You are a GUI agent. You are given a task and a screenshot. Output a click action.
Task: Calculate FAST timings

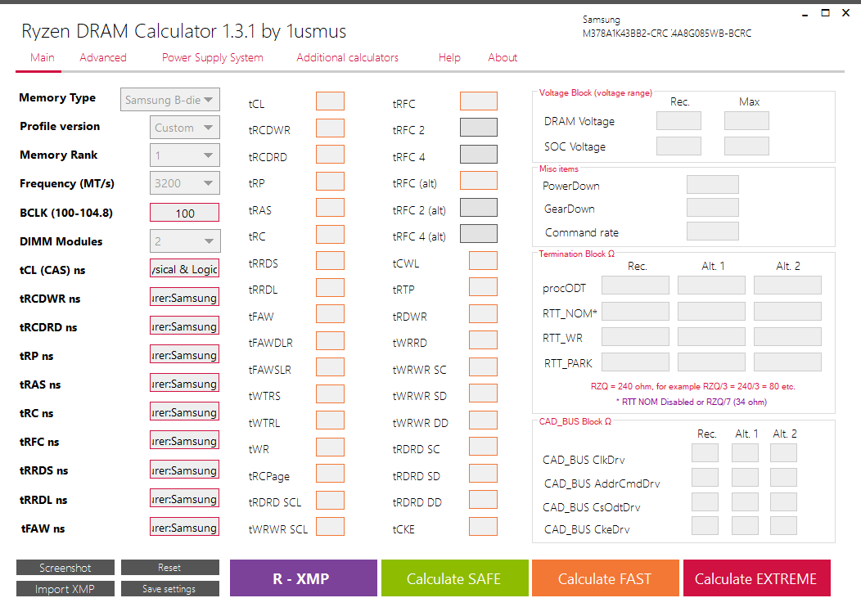(605, 578)
